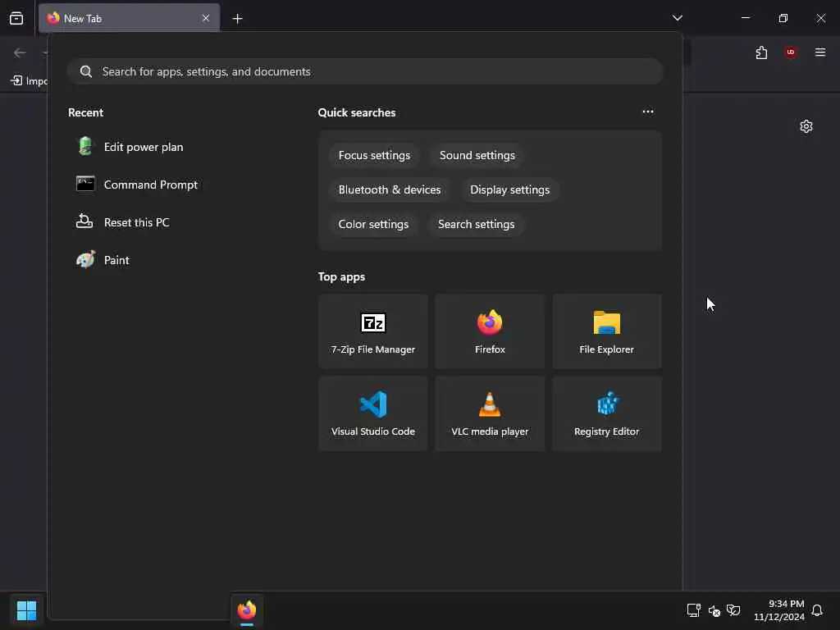Open File Explorer from Top apps
Image resolution: width=840 pixels, height=630 pixels.
[x=606, y=331]
